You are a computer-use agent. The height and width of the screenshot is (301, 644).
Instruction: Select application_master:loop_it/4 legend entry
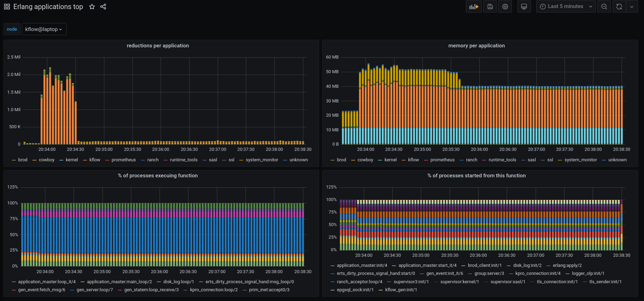pos(47,282)
